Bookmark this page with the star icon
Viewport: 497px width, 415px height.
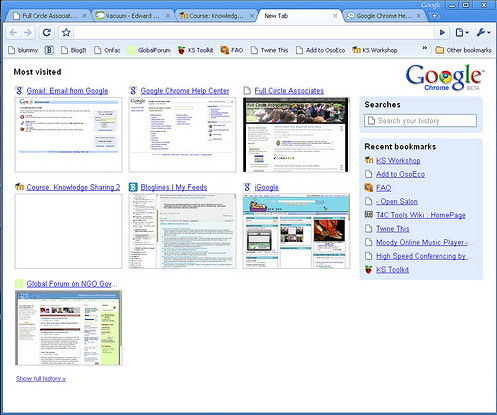66,32
